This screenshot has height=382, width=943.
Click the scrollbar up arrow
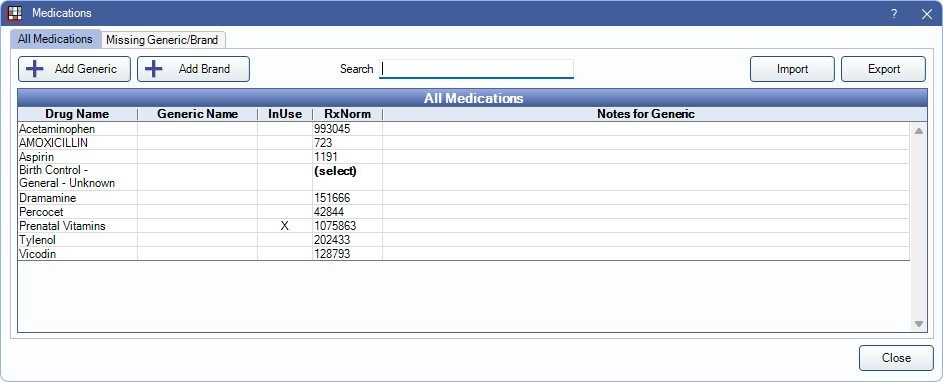coord(918,131)
